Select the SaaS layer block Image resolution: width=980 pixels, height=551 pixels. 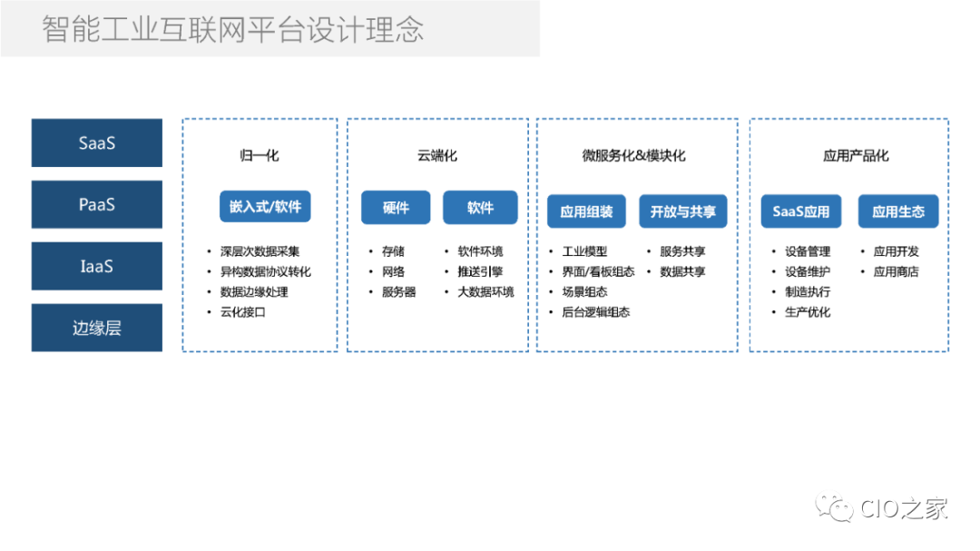coord(96,143)
